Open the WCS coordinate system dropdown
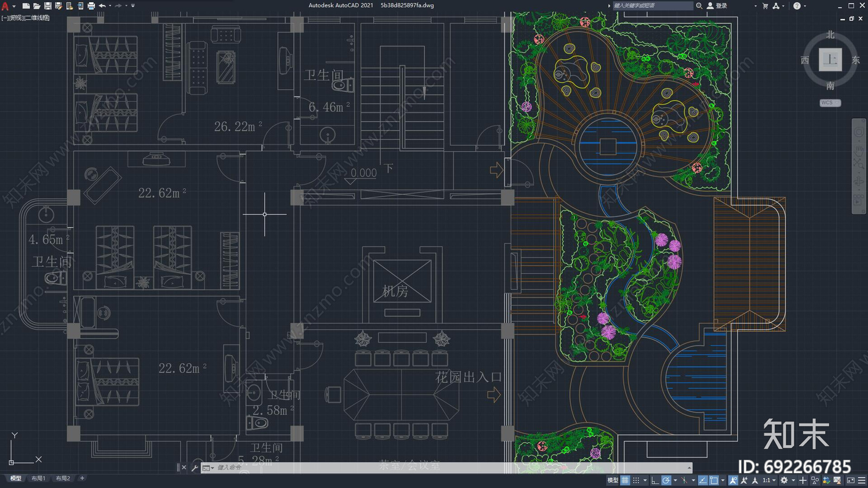The height and width of the screenshot is (488, 868). [830, 102]
